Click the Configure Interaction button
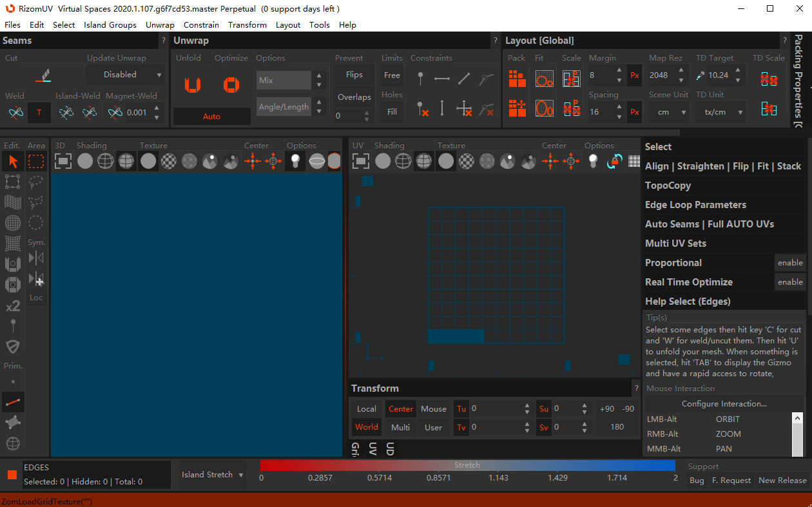Screen dimensions: 812x507 [724, 404]
